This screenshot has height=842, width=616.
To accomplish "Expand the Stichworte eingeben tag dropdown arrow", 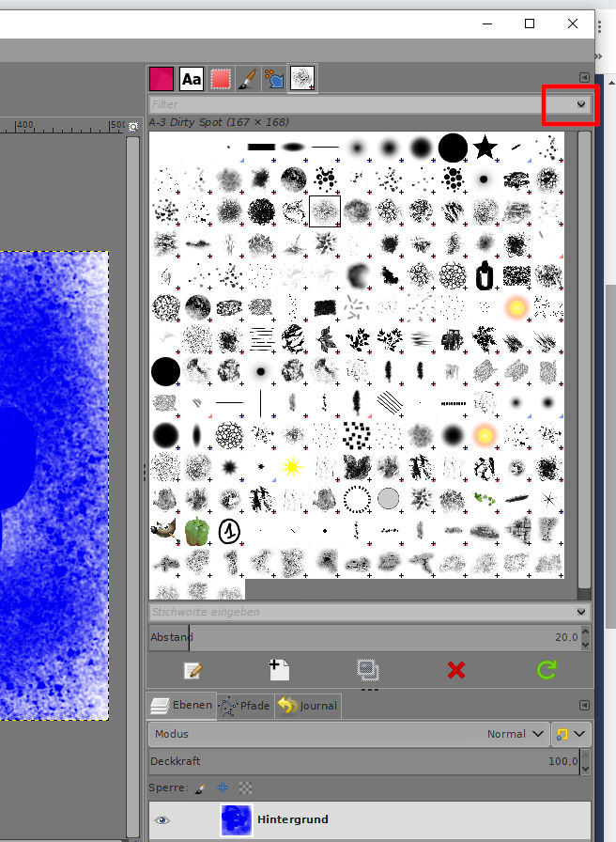I will pyautogui.click(x=581, y=612).
